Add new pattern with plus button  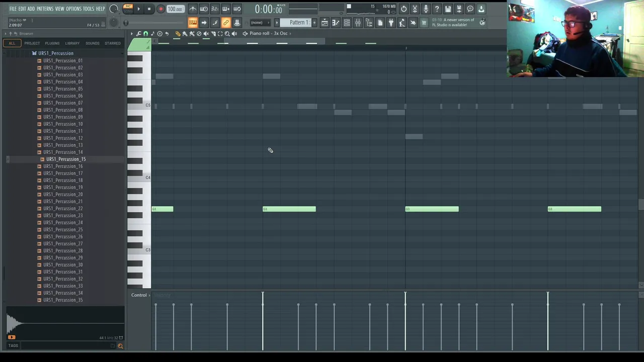[x=314, y=23]
